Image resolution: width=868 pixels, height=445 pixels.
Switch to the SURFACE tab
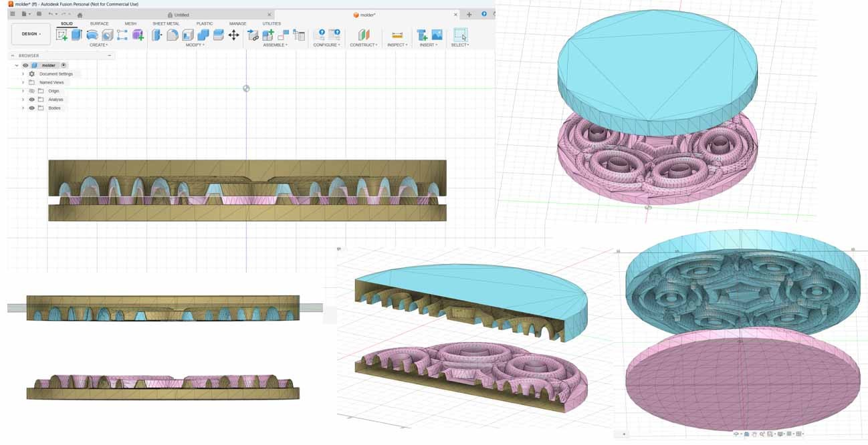(x=99, y=23)
